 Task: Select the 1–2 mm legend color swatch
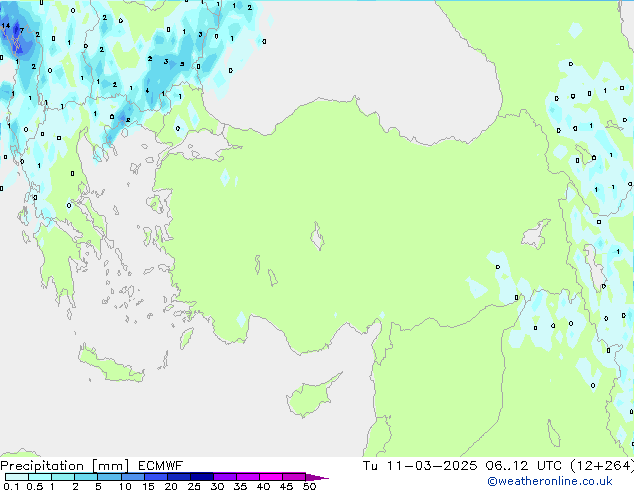pyautogui.click(x=63, y=477)
